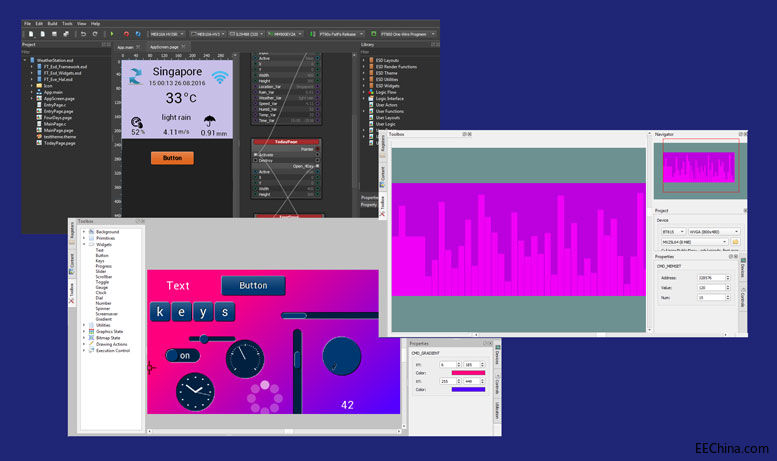Open the Build menu
The height and width of the screenshot is (461, 777).
tap(51, 23)
